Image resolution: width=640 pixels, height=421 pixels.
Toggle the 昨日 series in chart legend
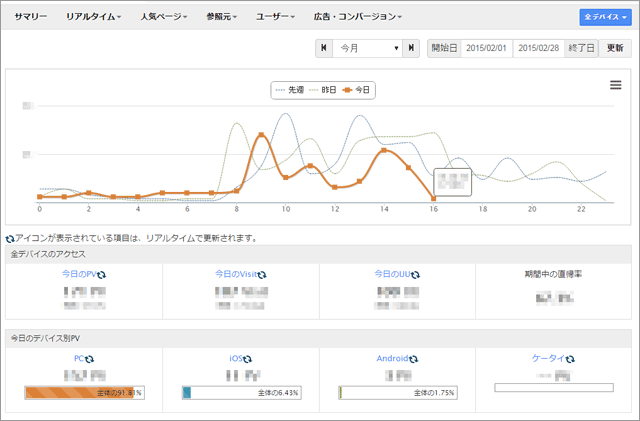coord(323,90)
